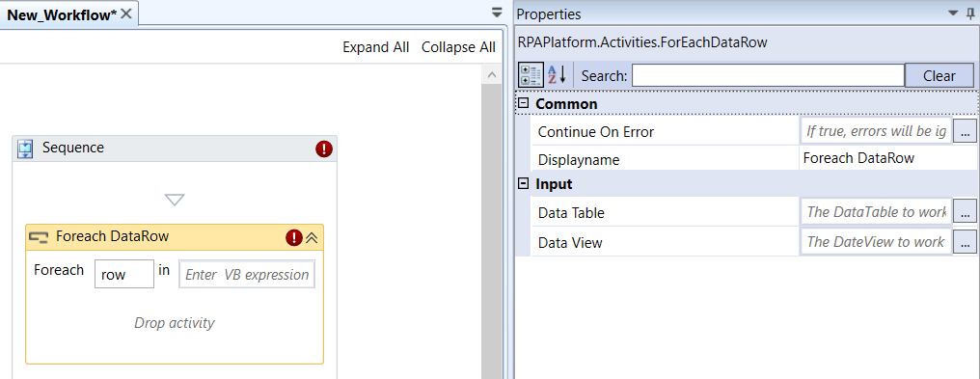Screen dimensions: 980x379
Task: Open the Properties panel options dropdown
Action: point(953,14)
